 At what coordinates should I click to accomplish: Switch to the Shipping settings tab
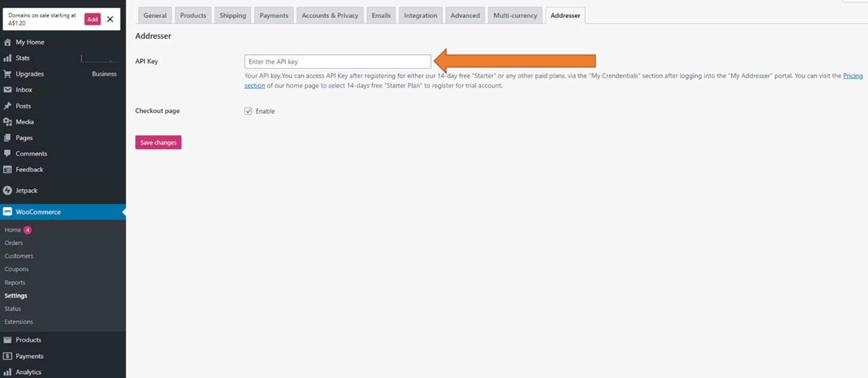point(232,15)
